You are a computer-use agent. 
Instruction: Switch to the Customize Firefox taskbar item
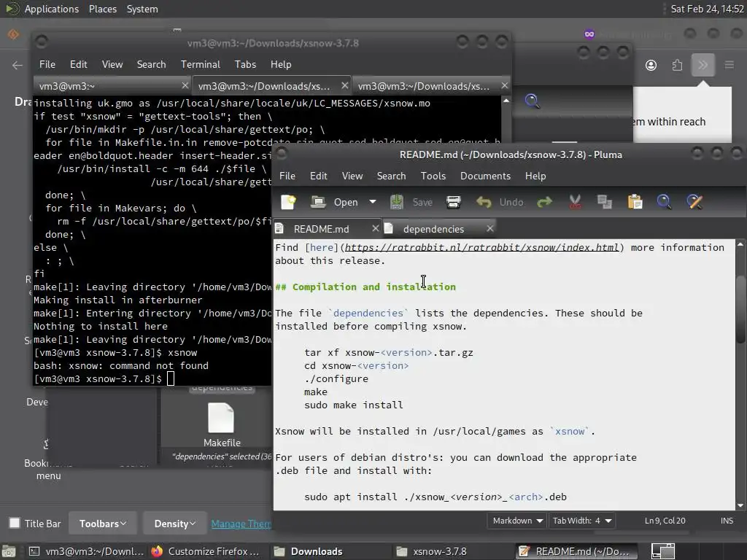(205, 551)
